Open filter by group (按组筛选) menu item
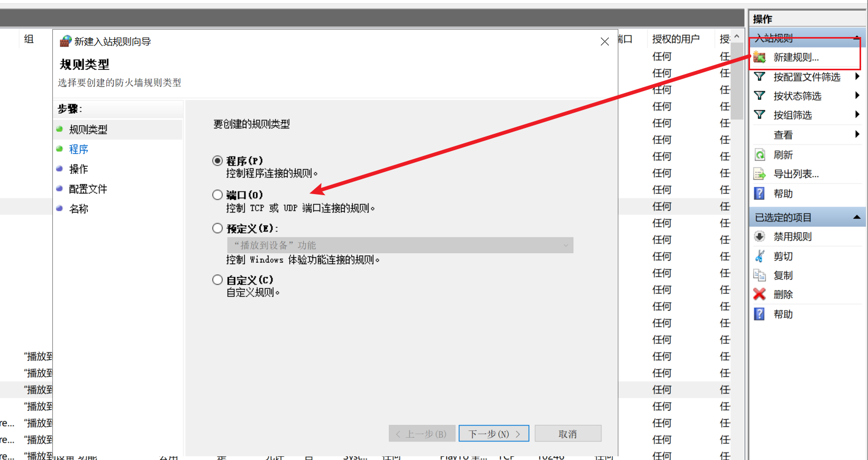The height and width of the screenshot is (460, 868). coord(792,115)
